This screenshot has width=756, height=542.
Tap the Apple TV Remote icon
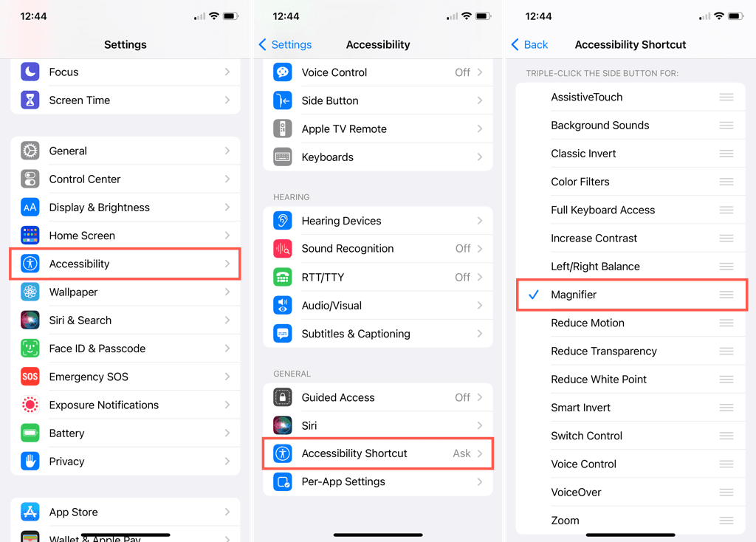(283, 128)
